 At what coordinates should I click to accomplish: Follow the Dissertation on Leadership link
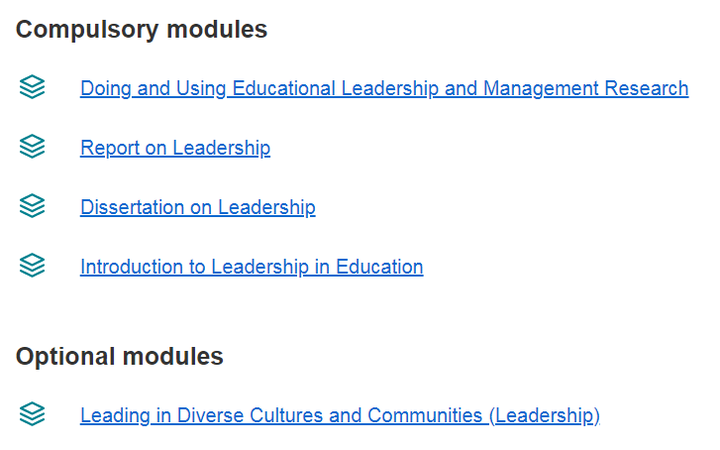(x=198, y=208)
